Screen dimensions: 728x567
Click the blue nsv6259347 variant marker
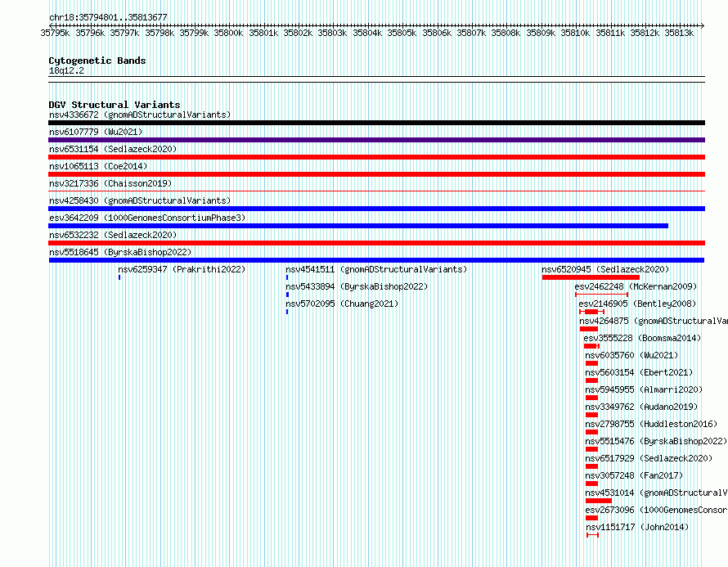click(119, 277)
